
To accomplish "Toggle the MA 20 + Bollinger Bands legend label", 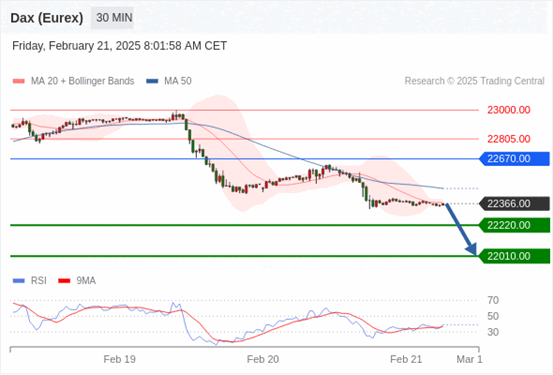I will point(83,81).
